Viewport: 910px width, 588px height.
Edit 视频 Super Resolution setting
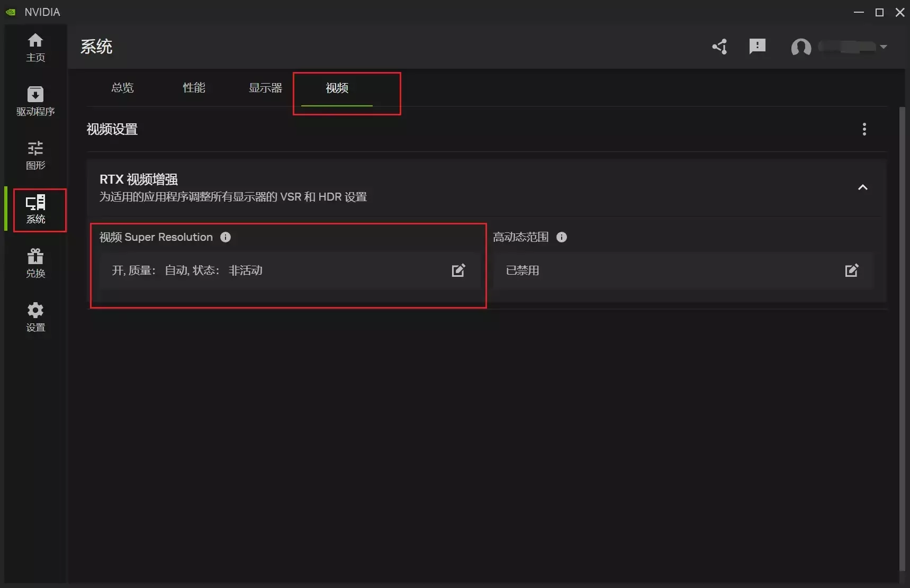click(x=458, y=270)
